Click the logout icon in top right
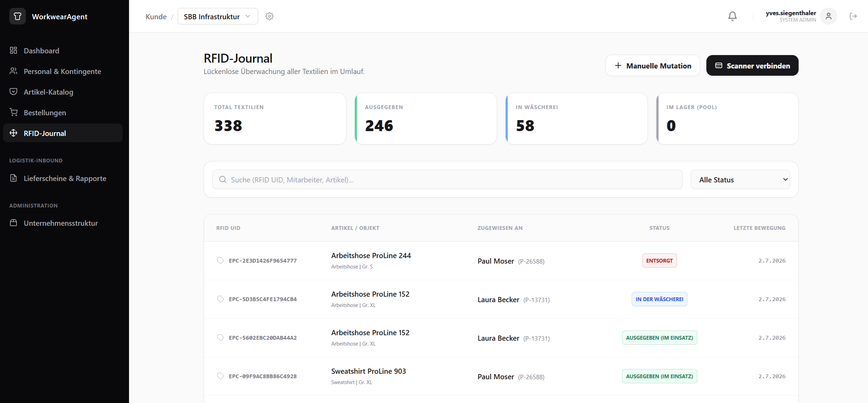The width and height of the screenshot is (868, 403). pos(853,16)
